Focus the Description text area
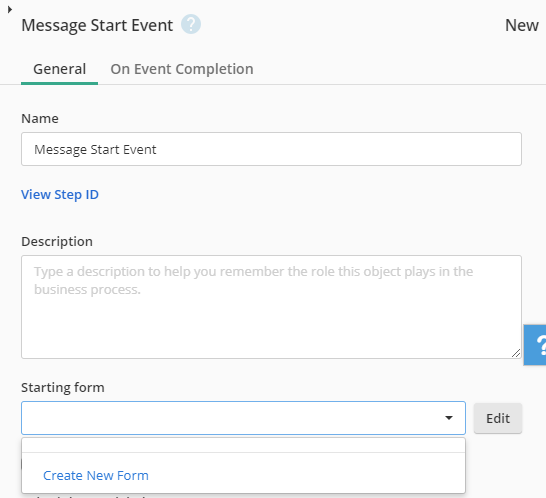546x498 pixels. 271,307
